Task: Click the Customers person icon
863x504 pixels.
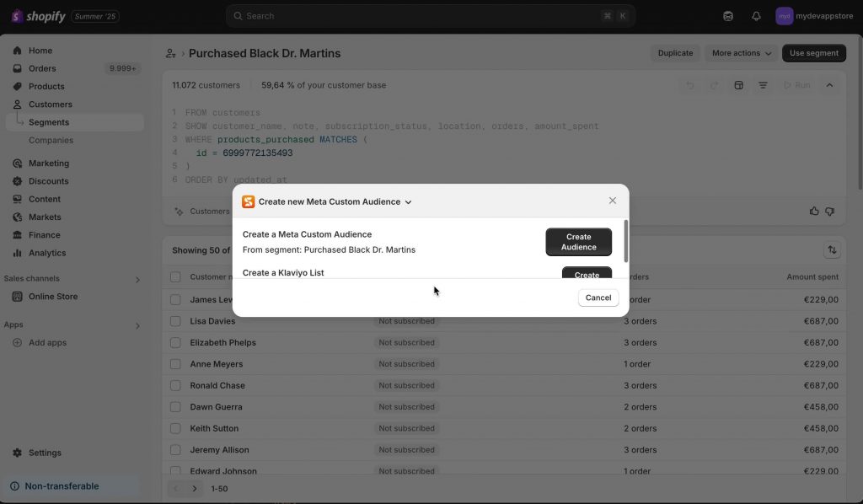Action: pyautogui.click(x=17, y=105)
